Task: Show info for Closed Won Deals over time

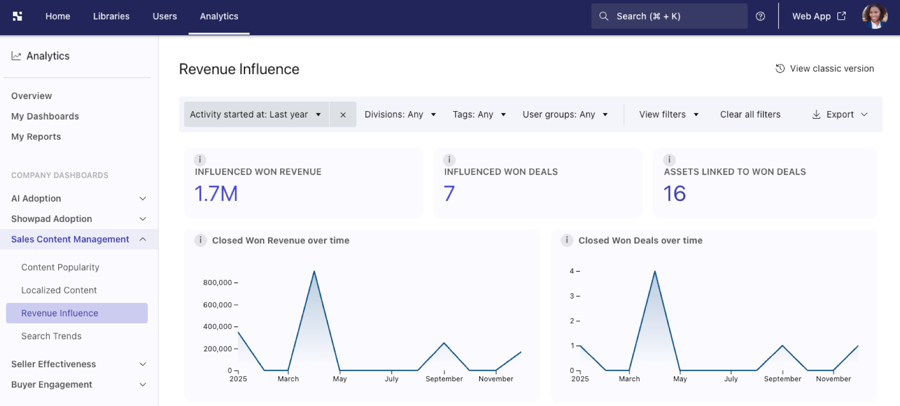Action: click(x=567, y=240)
